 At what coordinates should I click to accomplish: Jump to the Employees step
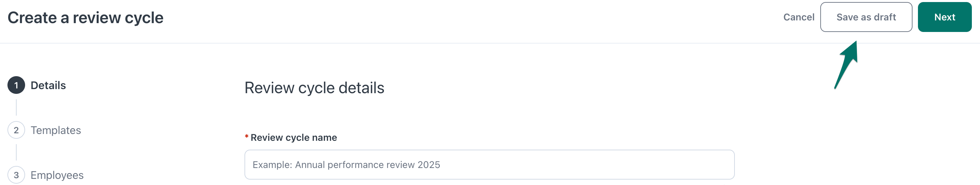pyautogui.click(x=57, y=175)
